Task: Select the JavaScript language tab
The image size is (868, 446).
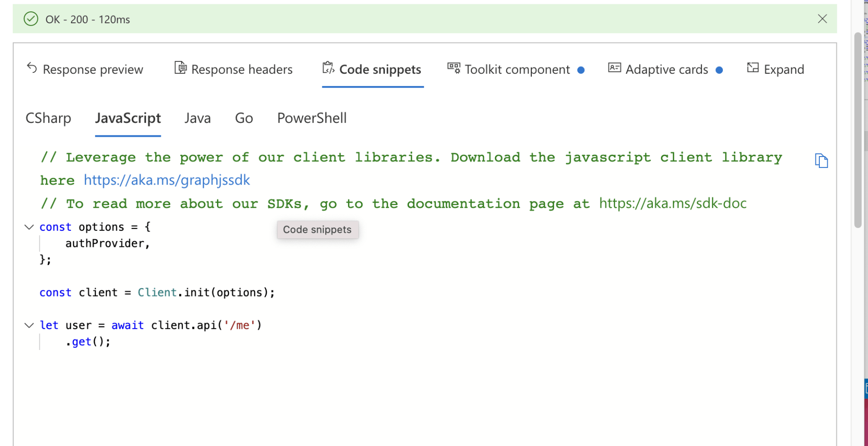Action: 128,118
